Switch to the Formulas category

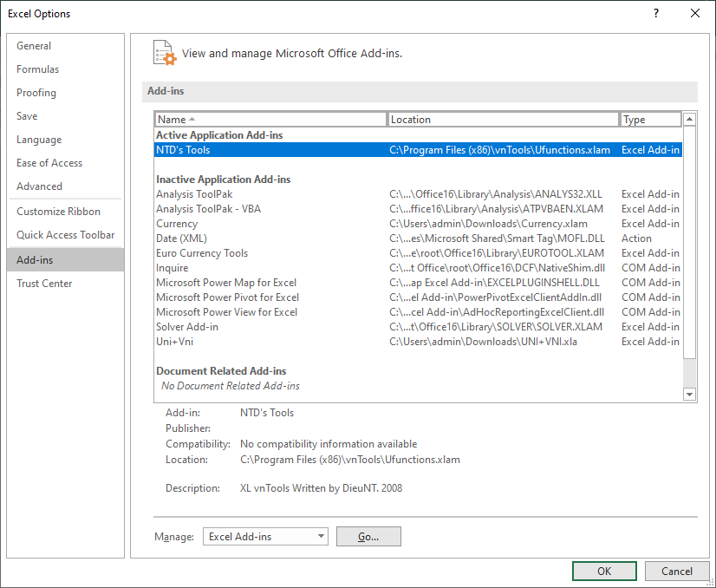coord(38,69)
